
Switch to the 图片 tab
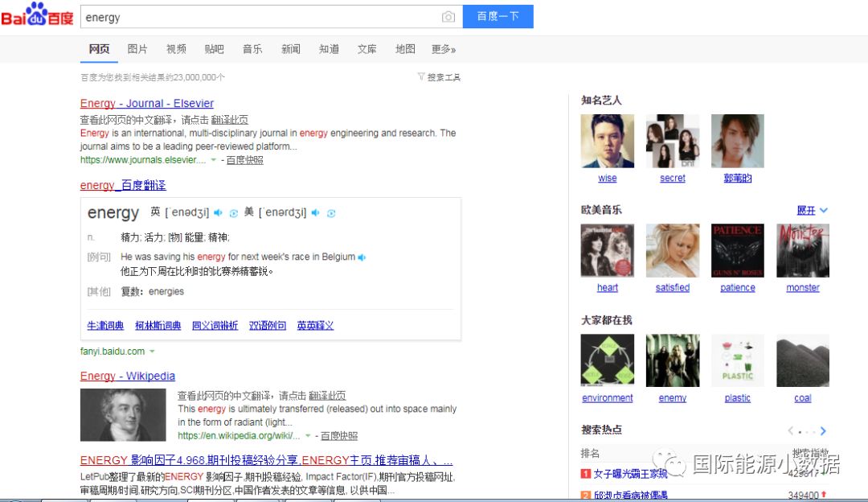pos(137,49)
